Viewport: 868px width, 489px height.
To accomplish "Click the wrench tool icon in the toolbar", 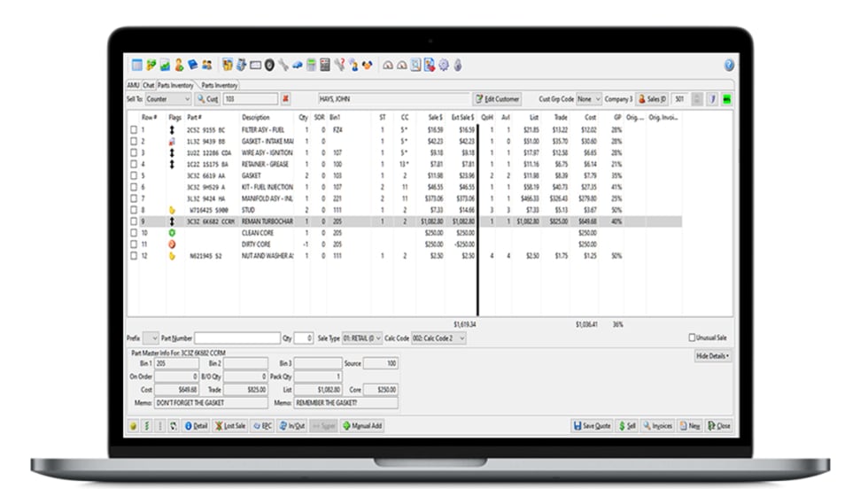I will pyautogui.click(x=283, y=65).
